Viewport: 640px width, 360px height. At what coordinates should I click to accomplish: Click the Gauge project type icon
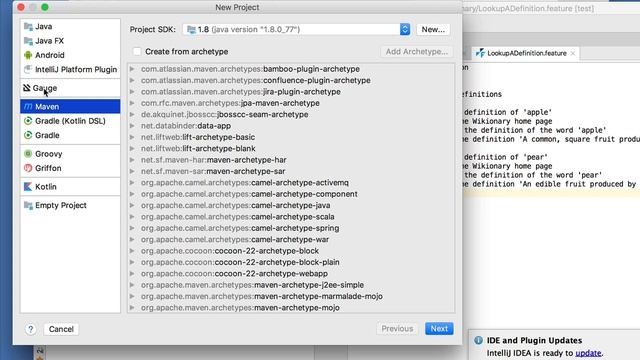[x=27, y=88]
